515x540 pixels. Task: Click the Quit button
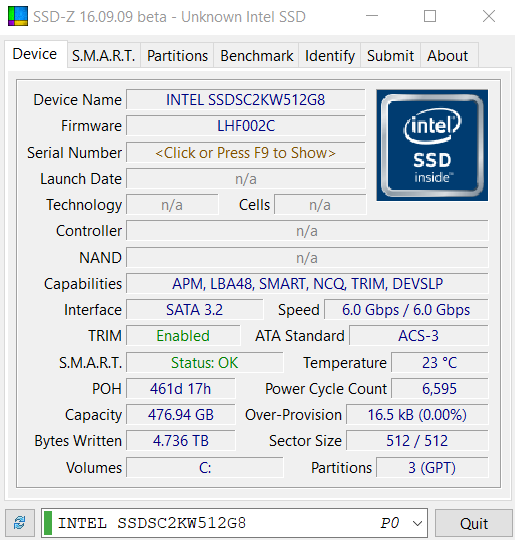(x=474, y=523)
